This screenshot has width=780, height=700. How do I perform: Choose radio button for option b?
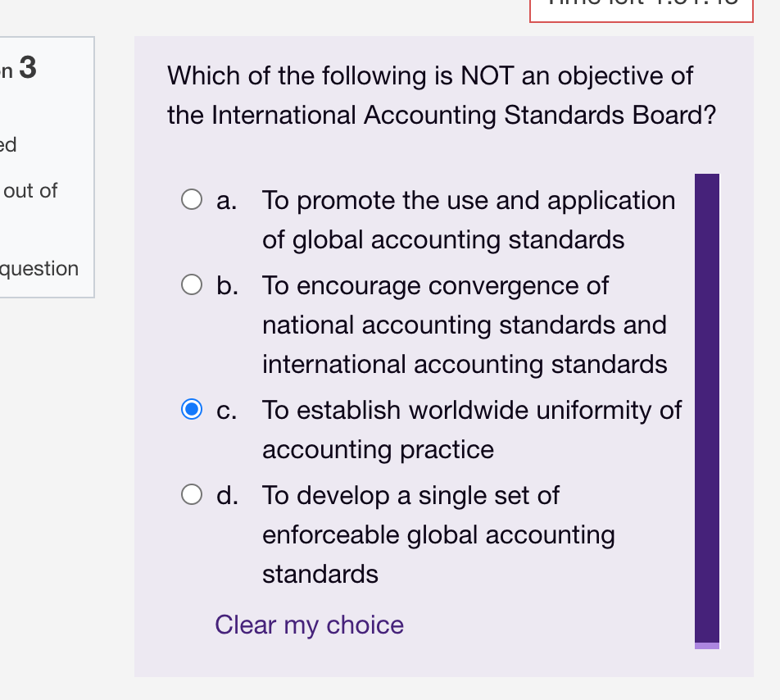click(192, 284)
